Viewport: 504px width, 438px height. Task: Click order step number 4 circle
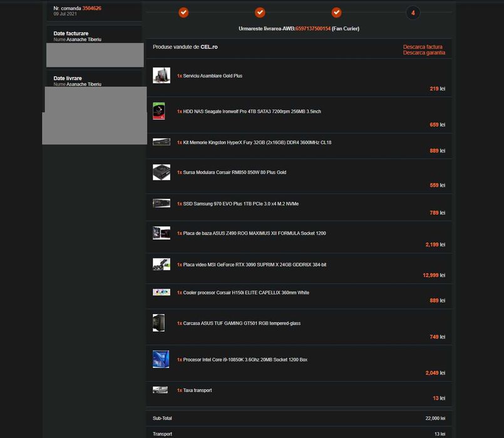(413, 13)
